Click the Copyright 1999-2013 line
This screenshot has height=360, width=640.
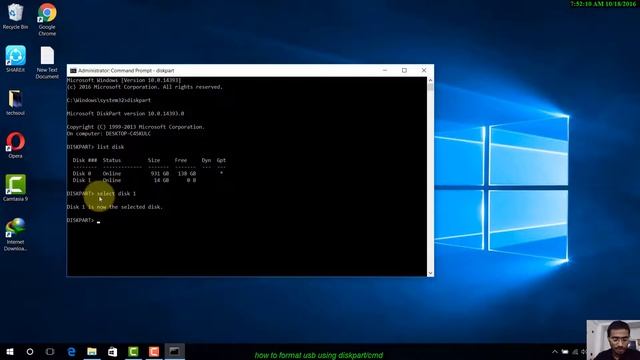(136, 127)
